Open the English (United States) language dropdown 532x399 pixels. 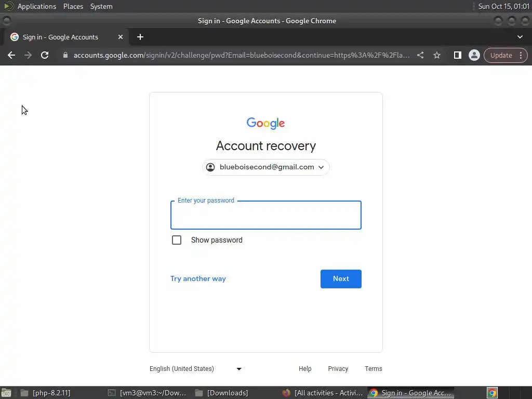(x=195, y=369)
